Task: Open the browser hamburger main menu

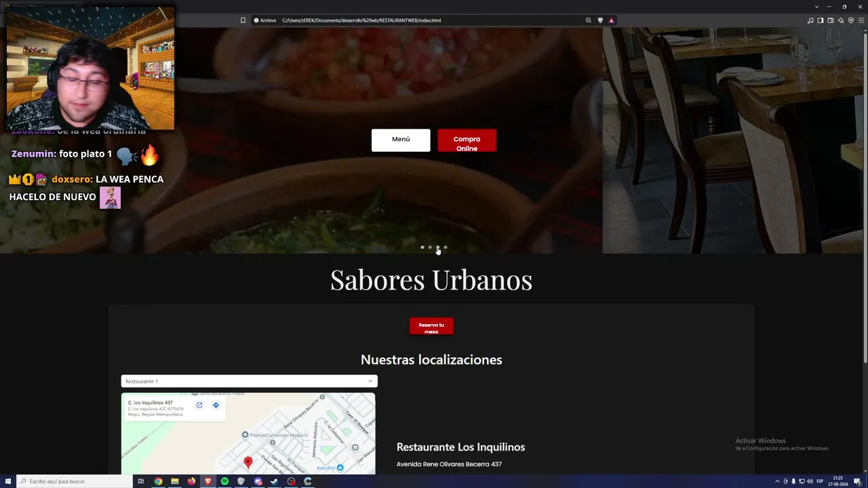Action: 862,20
